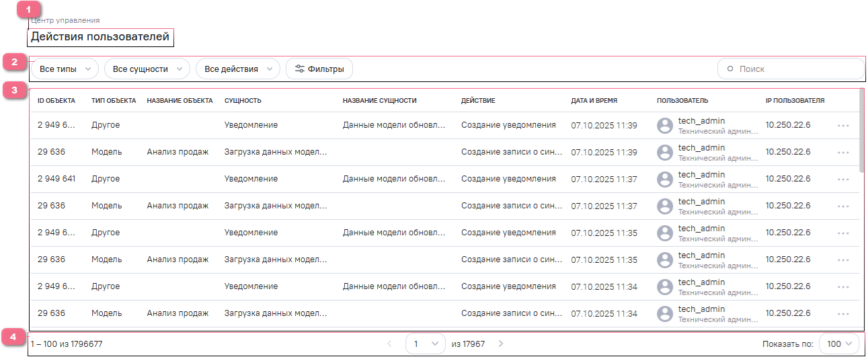Change rows per page from 100

pyautogui.click(x=838, y=344)
